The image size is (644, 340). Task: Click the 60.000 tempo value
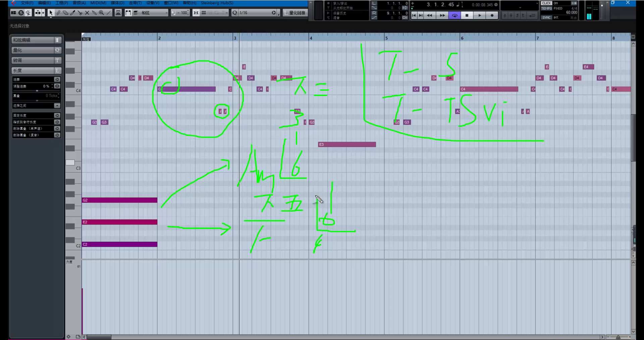click(x=572, y=12)
